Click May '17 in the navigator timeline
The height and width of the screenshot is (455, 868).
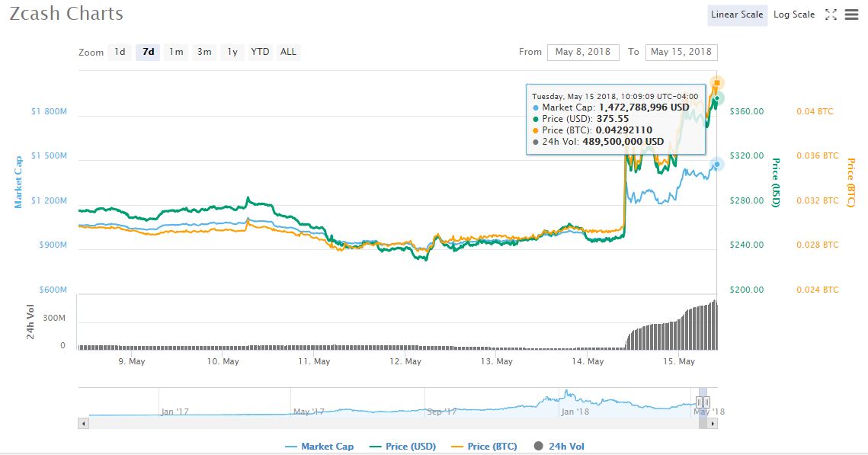[x=309, y=412]
